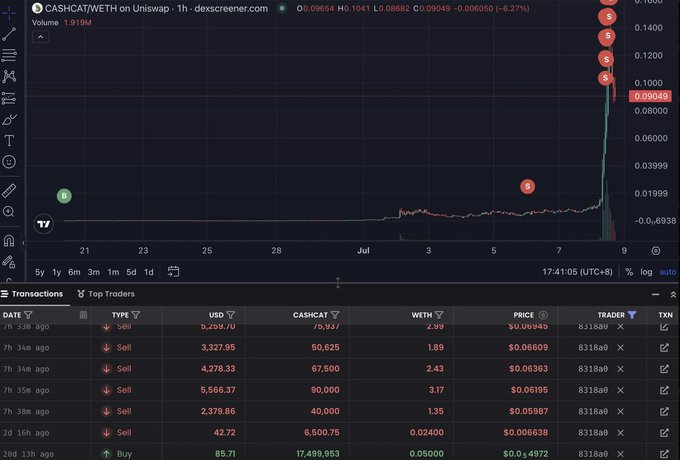Image resolution: width=680 pixels, height=460 pixels.
Task: Open chart settings gear on price axis
Action: coord(656,251)
